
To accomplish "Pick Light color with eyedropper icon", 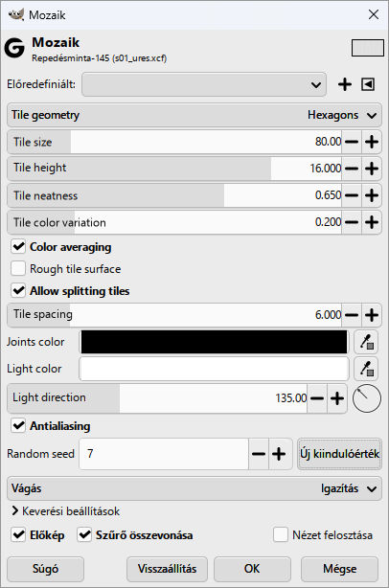I will click(x=366, y=369).
